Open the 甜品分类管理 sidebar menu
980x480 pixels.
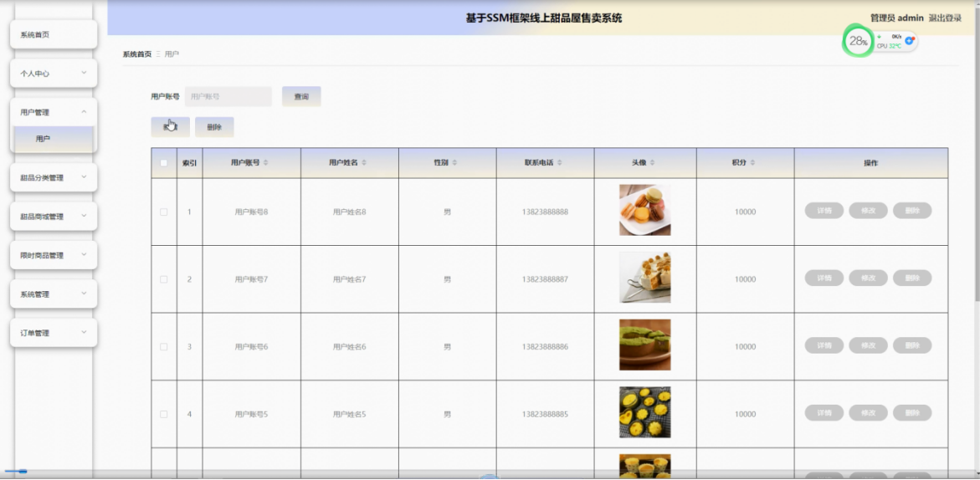(x=54, y=177)
